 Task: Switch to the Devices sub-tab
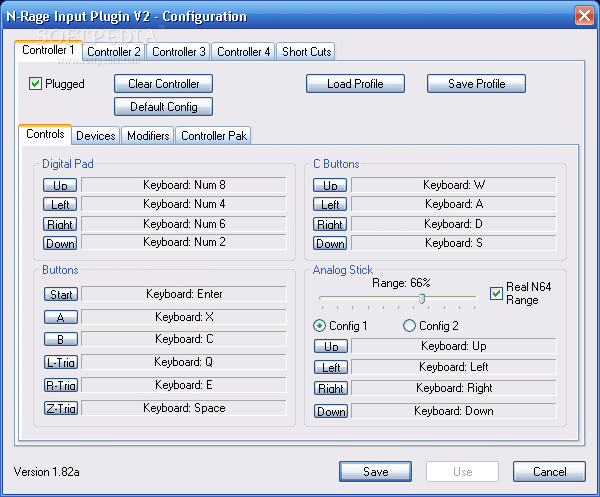pyautogui.click(x=96, y=135)
